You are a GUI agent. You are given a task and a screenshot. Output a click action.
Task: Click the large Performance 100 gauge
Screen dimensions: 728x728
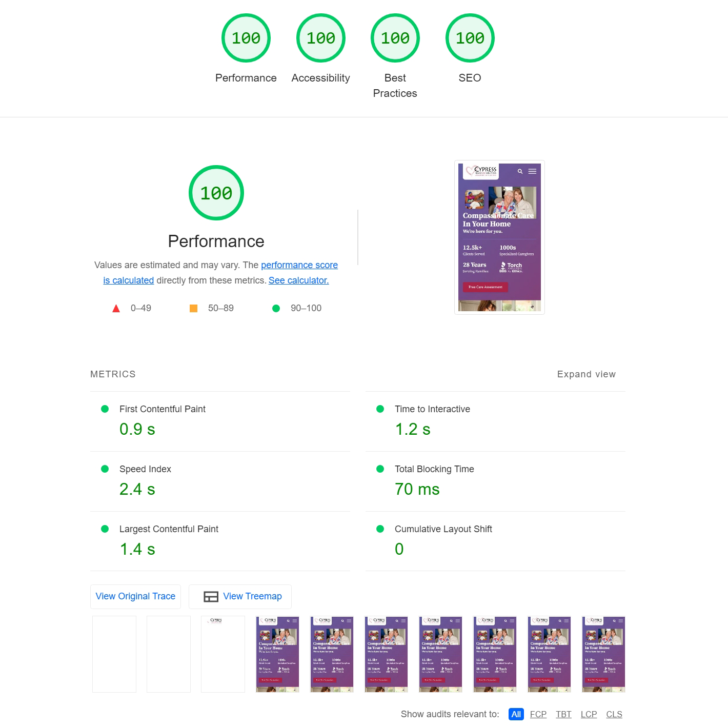[216, 193]
